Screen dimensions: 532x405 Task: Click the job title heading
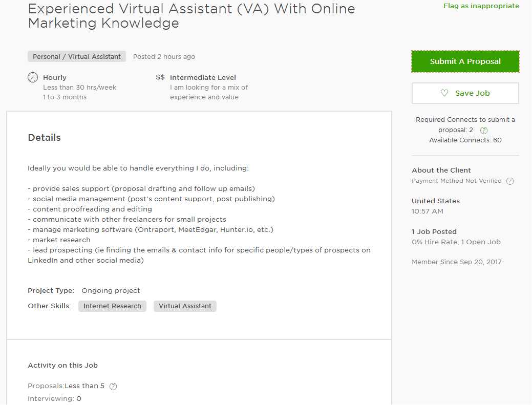[191, 15]
